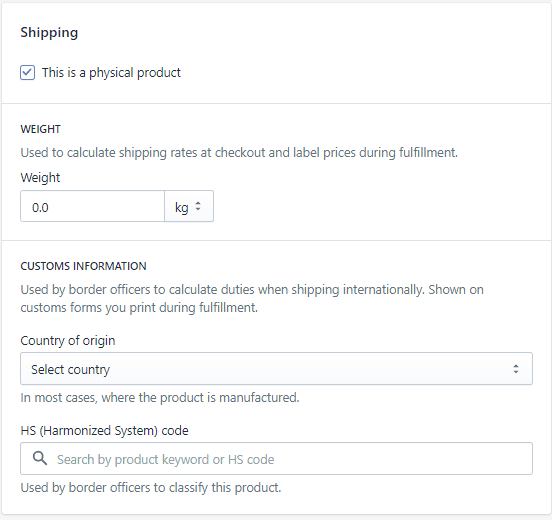Click the border officers duties description
Viewport: 552px width, 520px height.
252,299
